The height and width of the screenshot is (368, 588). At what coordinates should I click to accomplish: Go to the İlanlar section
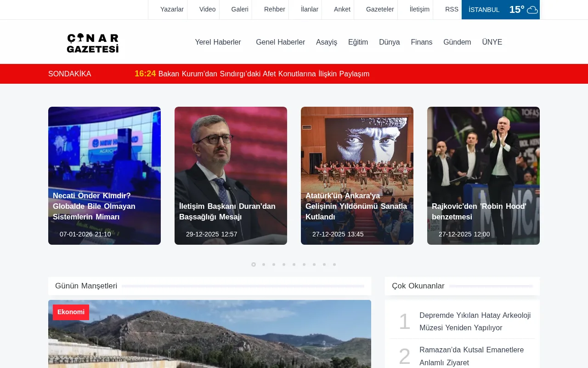(310, 9)
